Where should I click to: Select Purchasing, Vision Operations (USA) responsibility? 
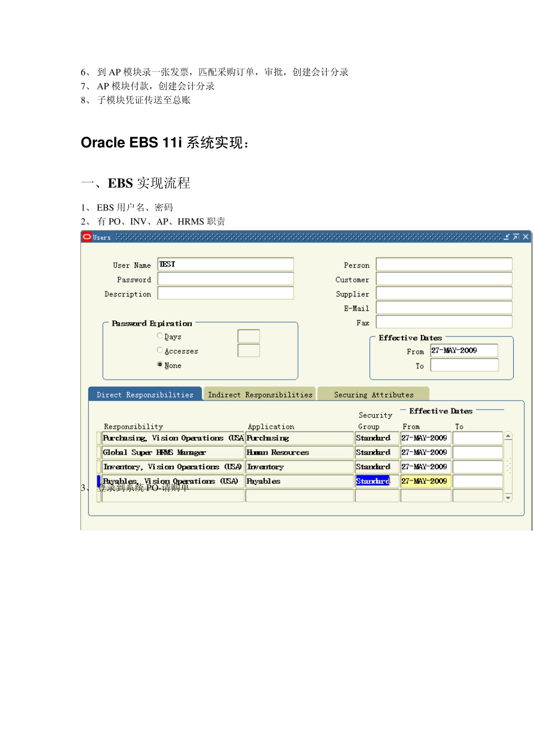[x=173, y=438]
